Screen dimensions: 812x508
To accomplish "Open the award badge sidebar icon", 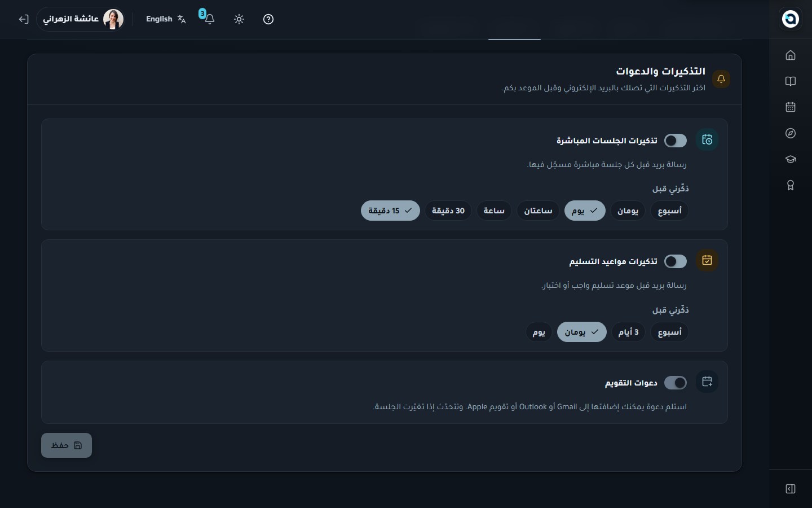I will 791,185.
